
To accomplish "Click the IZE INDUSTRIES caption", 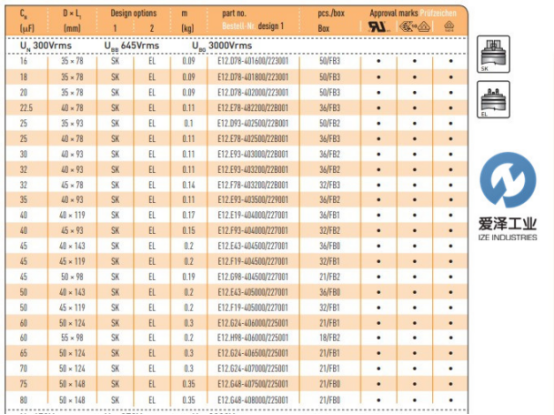I will (508, 237).
